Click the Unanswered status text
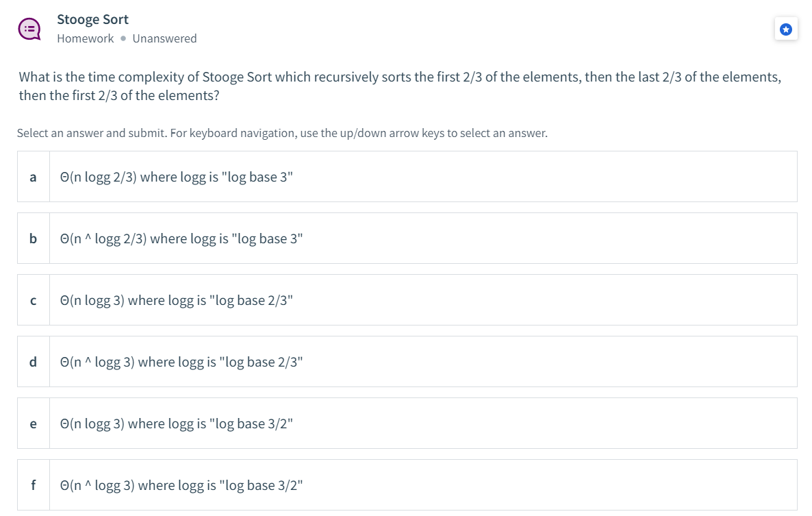Image resolution: width=812 pixels, height=516 pixels. tap(164, 38)
